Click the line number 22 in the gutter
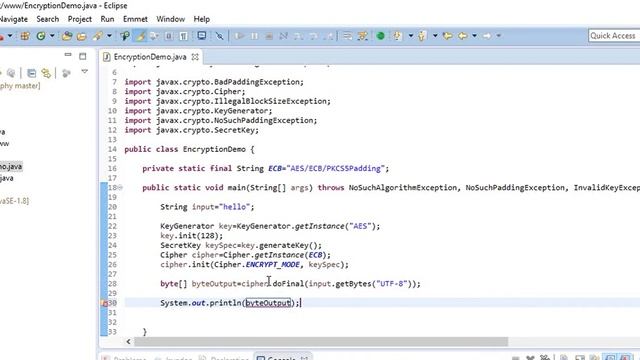This screenshot has width=640, height=360. click(112, 226)
